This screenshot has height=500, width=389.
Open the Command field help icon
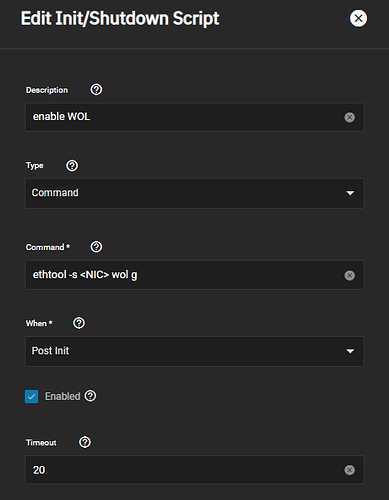click(96, 247)
